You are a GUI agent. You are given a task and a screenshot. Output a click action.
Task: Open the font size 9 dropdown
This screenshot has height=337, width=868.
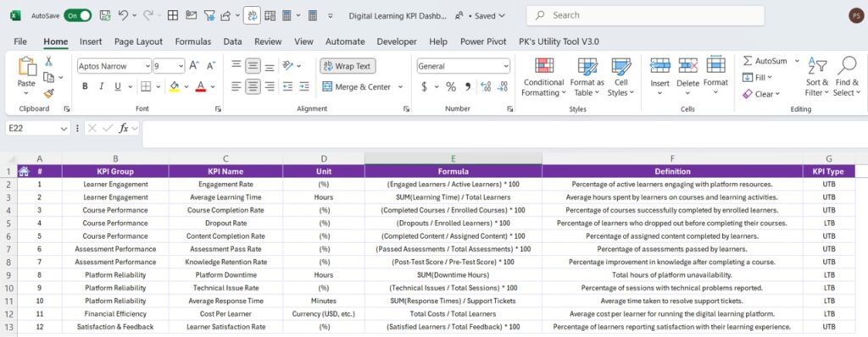click(181, 66)
